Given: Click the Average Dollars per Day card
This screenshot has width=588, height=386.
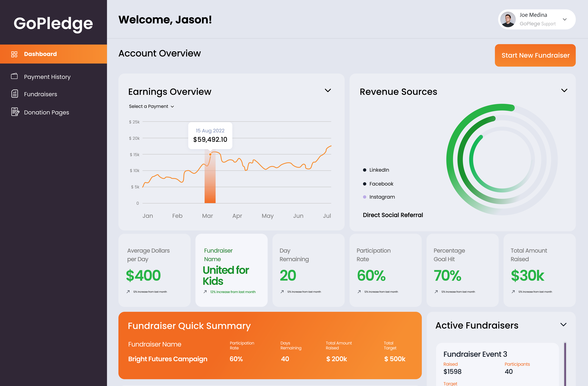Looking at the screenshot, I should tap(154, 270).
